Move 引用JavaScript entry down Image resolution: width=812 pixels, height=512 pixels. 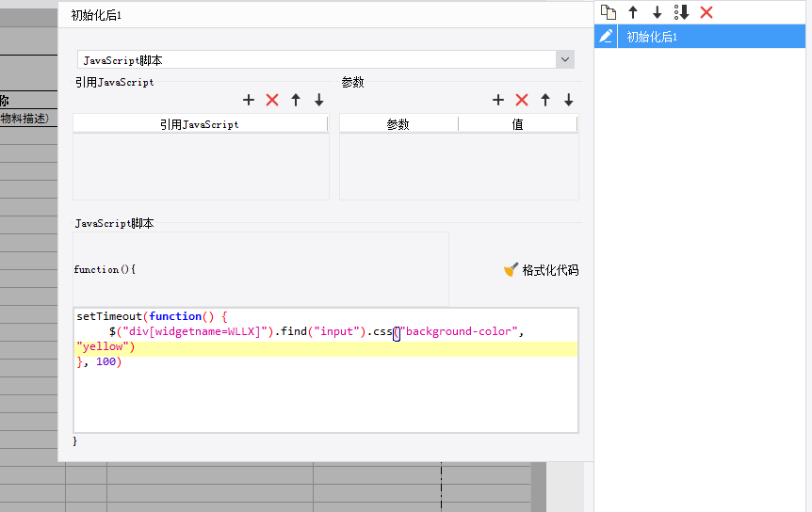[x=319, y=100]
